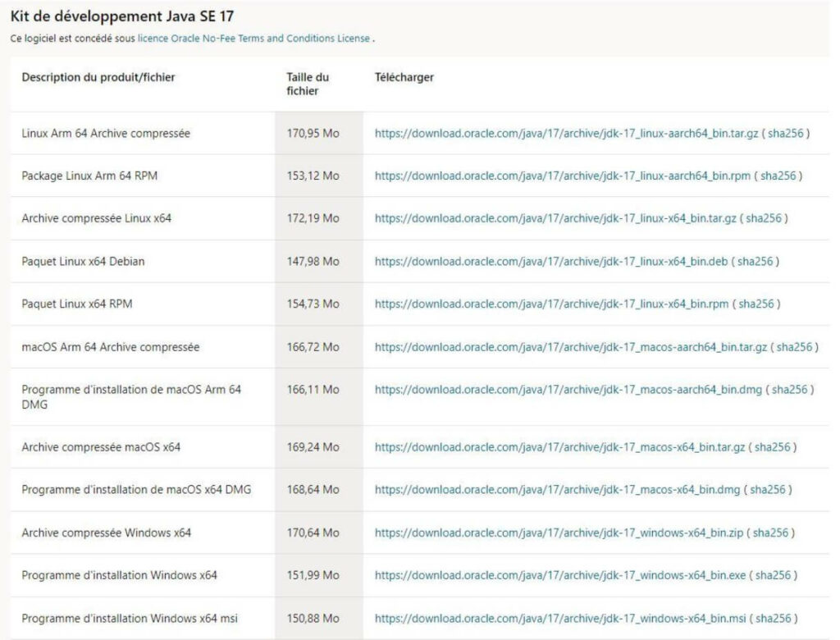
Task: Select 'Archive compressée Linux x64' text
Action: [x=97, y=218]
